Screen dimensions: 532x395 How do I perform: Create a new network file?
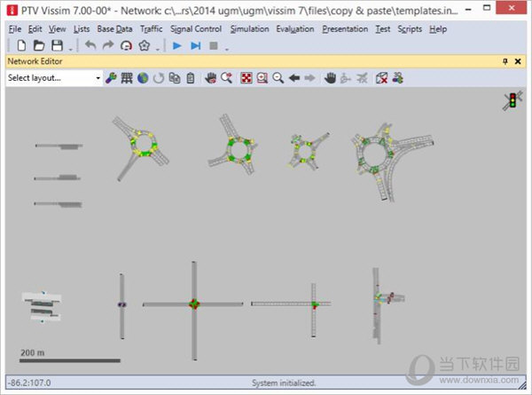[21, 45]
